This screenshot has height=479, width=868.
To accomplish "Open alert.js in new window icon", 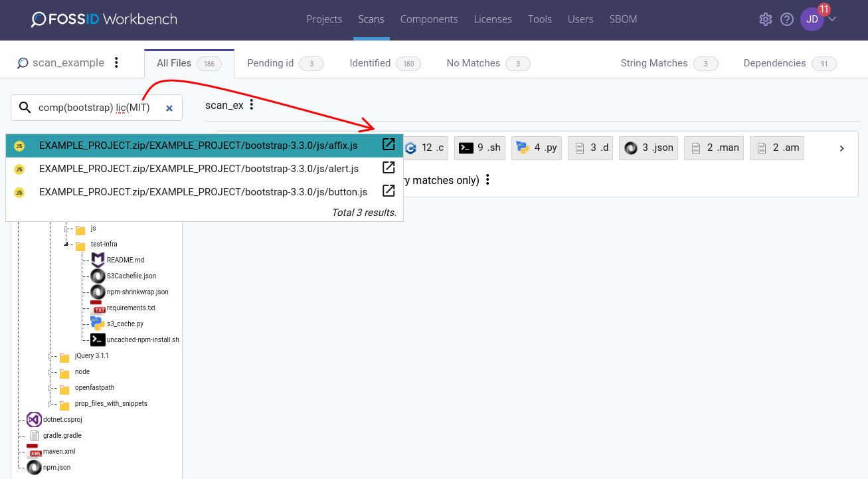I will pos(389,168).
